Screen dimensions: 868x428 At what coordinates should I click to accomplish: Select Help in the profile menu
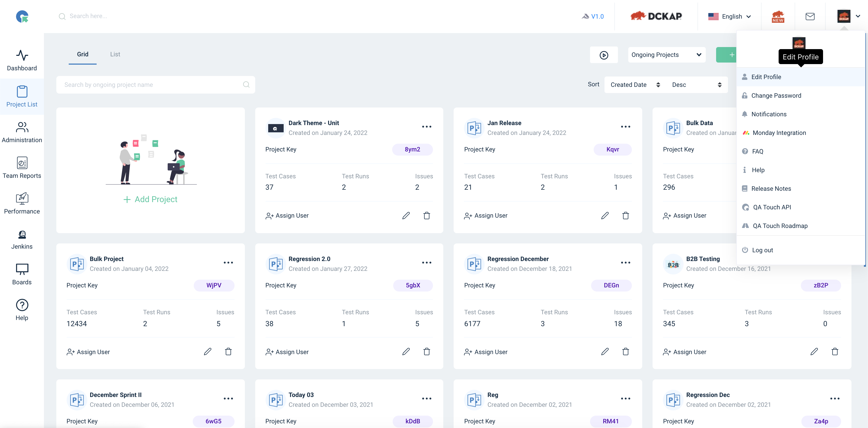800,170
